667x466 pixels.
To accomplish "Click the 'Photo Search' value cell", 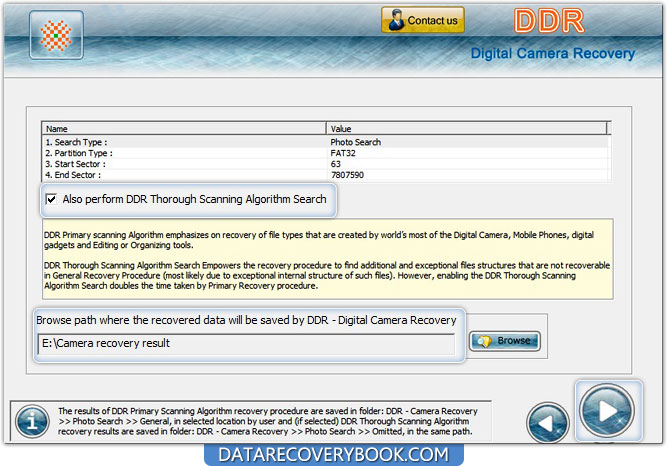I will click(356, 142).
